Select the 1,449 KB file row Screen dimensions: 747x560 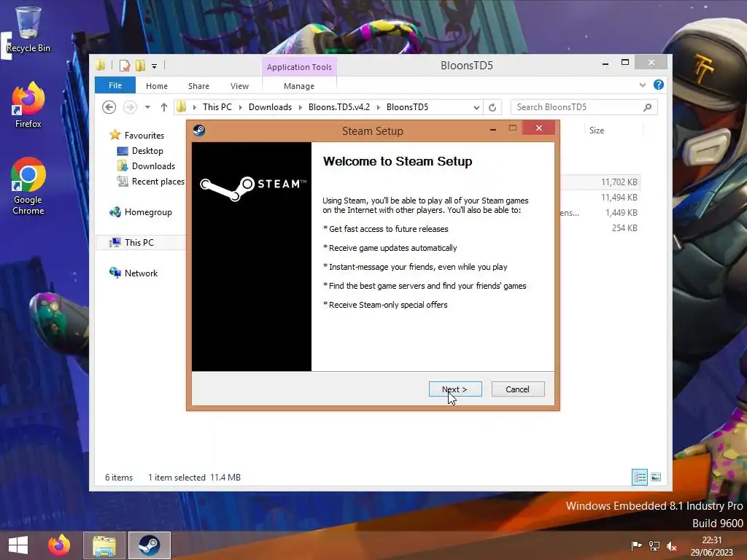pos(600,212)
